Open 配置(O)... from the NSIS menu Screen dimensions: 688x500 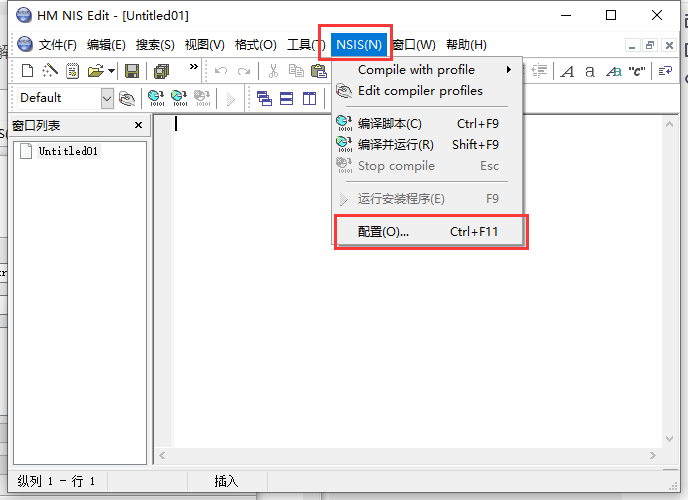tap(427, 232)
